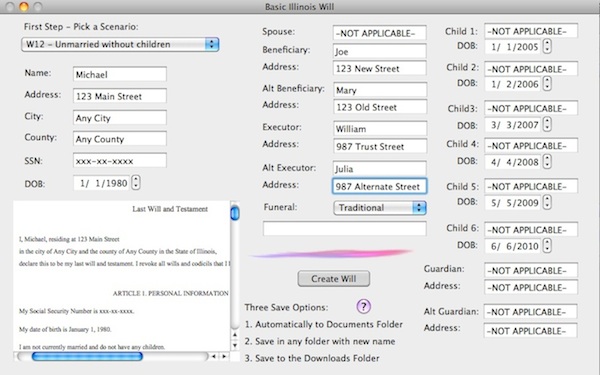This screenshot has height=375, width=600.
Task: Click the Child 1 DOB date 1/1/2005
Action: click(x=513, y=47)
